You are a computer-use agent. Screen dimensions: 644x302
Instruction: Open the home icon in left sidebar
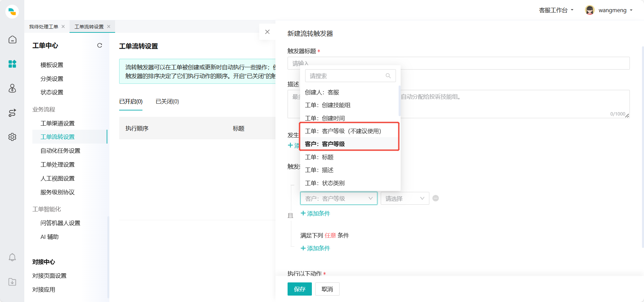[12, 40]
